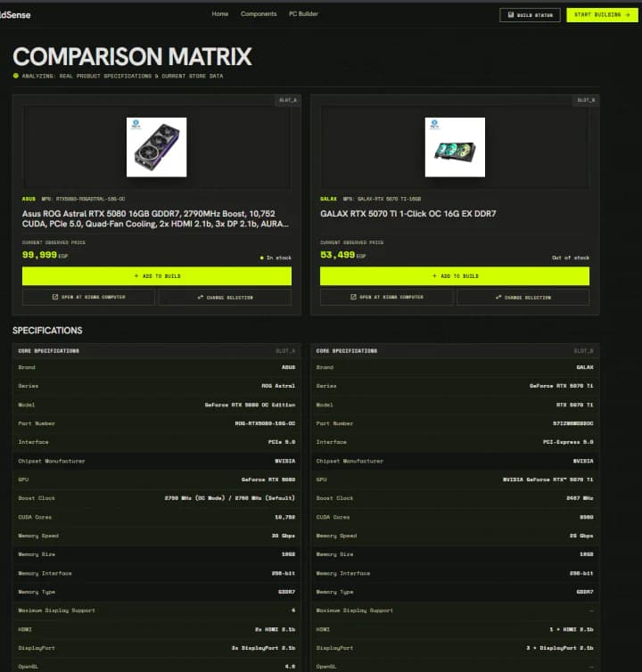Open Asus RTX 5080 at Sigma Computer

(88, 297)
